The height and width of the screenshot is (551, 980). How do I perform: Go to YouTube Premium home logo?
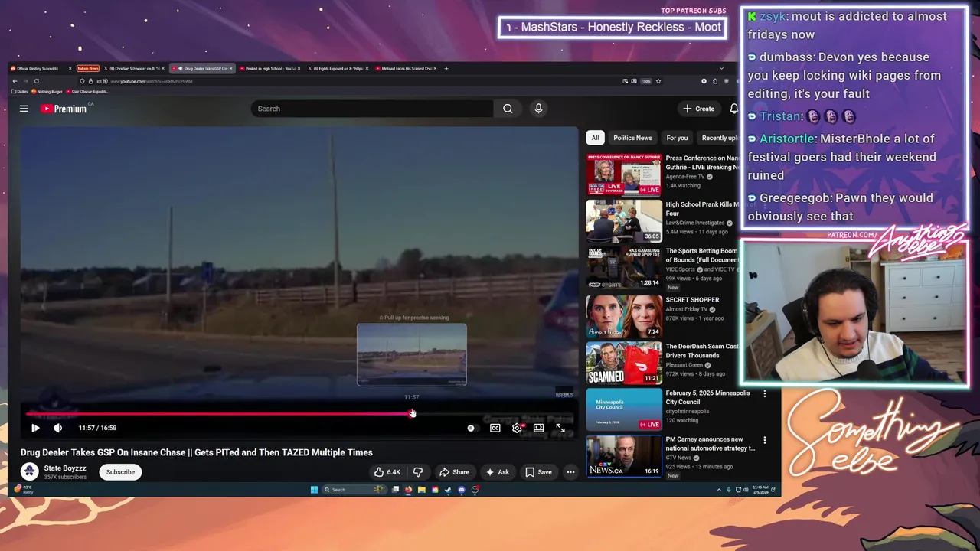[65, 109]
